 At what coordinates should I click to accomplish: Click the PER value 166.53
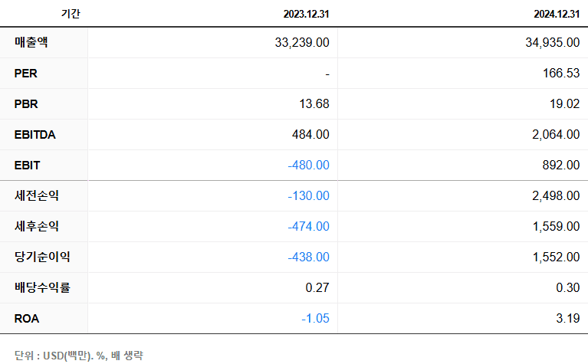point(561,73)
